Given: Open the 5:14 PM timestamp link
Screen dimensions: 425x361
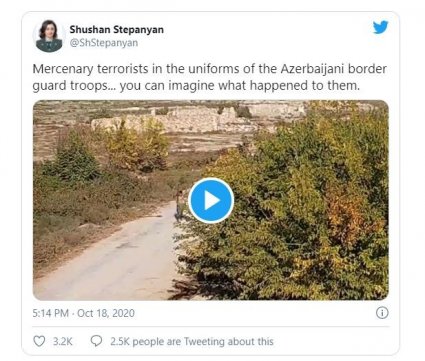Looking at the screenshot, I should tap(50, 313).
